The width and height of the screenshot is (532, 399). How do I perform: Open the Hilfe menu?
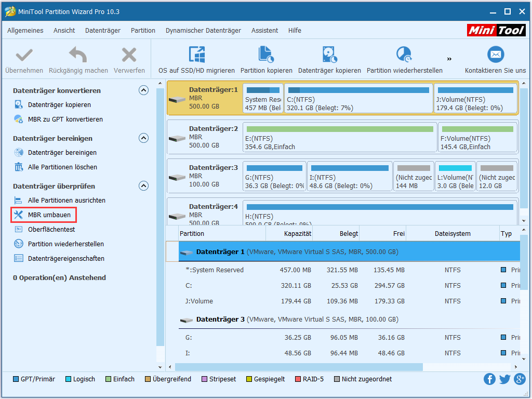tap(295, 31)
